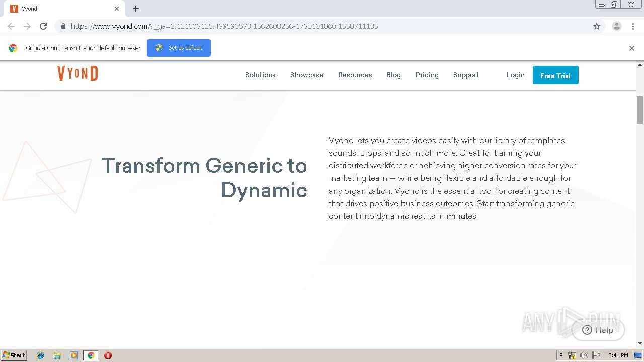Image resolution: width=644 pixels, height=362 pixels.
Task: Dismiss the default browser notification bar
Action: 632,48
